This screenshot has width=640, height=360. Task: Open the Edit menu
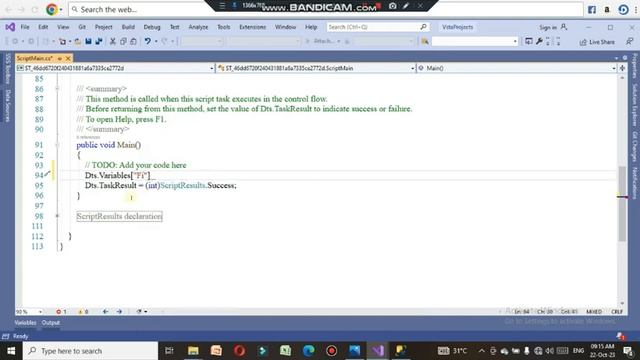(x=43, y=27)
